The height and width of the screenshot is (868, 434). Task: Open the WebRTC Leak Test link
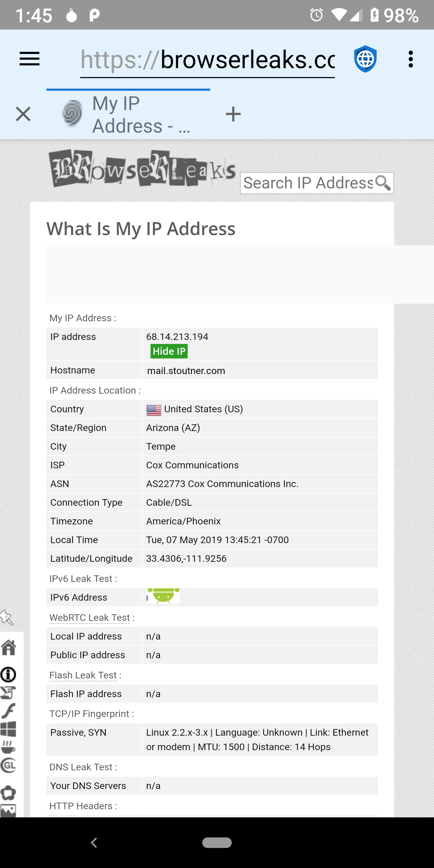point(89,617)
